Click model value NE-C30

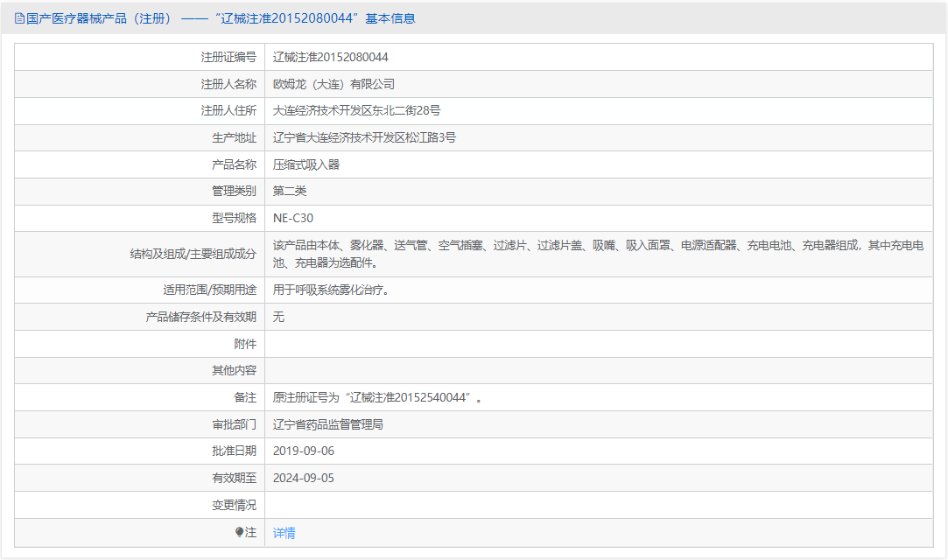(293, 218)
